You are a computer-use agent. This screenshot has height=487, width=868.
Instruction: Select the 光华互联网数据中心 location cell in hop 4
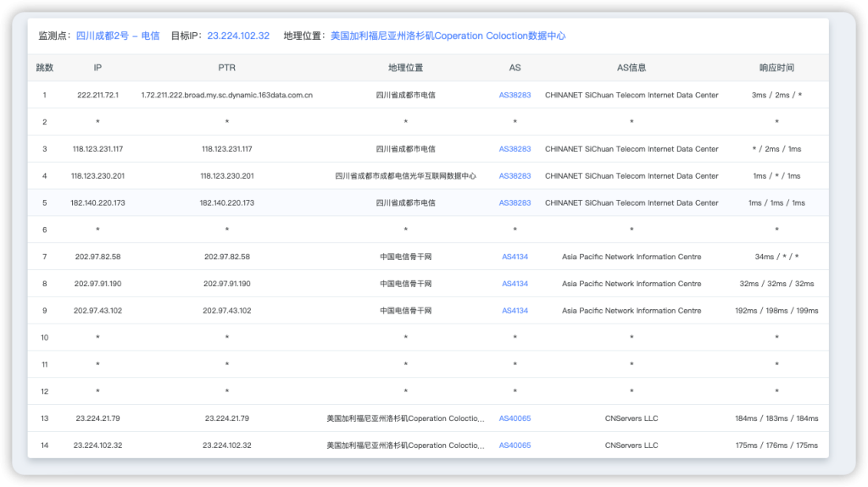[x=405, y=176]
